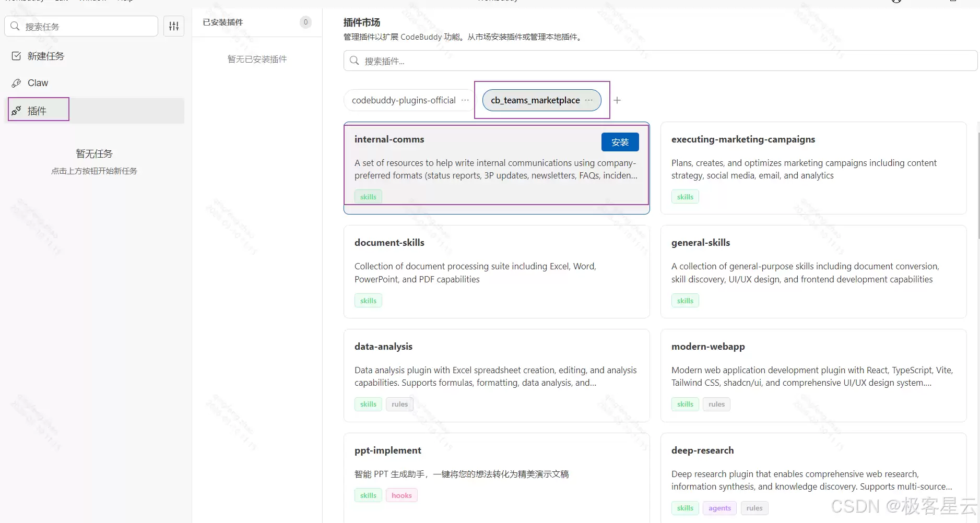The width and height of the screenshot is (980, 523).
Task: Open the document-skills plugin card
Action: pyautogui.click(x=496, y=271)
